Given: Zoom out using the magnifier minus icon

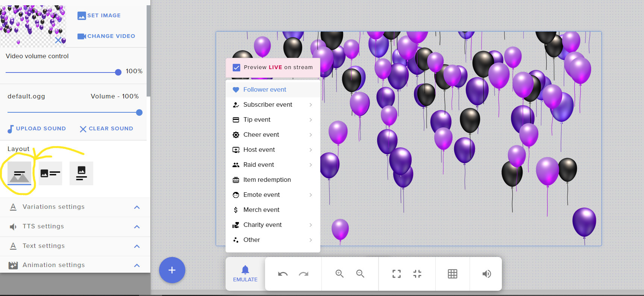Looking at the screenshot, I should 360,274.
